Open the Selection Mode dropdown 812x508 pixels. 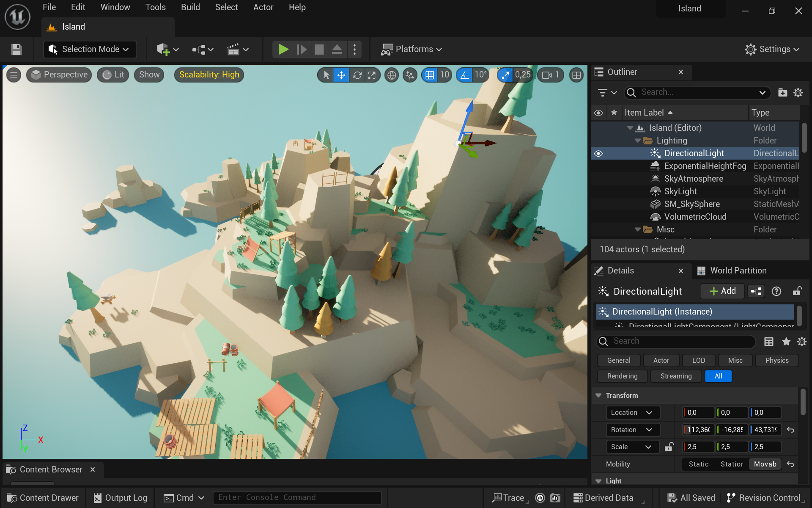90,50
